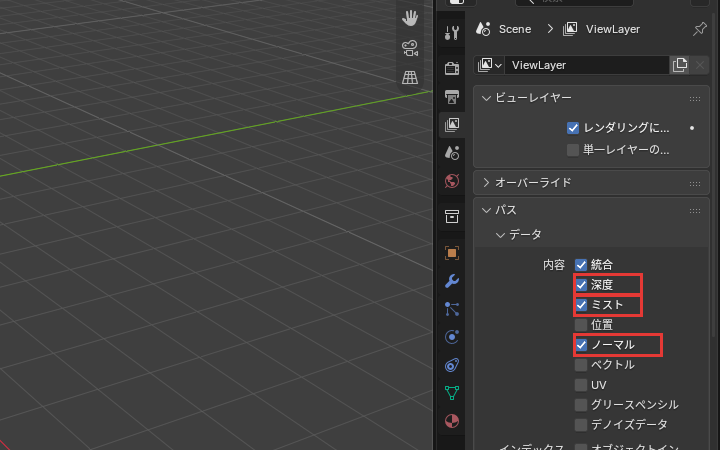The image size is (720, 450).
Task: Enable the ベクトル pass checkbox
Action: click(x=581, y=365)
